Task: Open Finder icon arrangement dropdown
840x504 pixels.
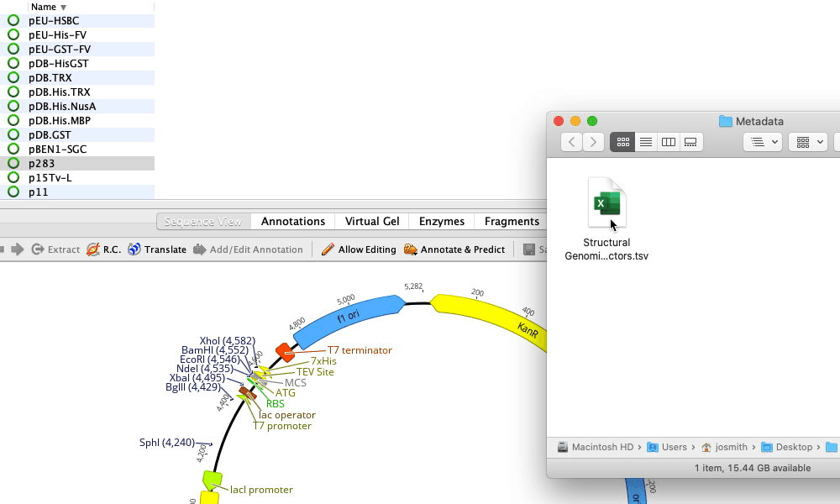Action: (810, 142)
